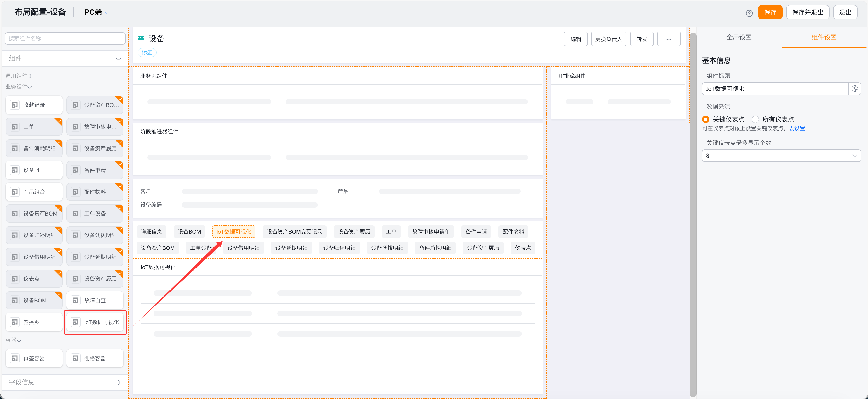Screen dimensions: 868x399
Task: Click the 栅格容器 container icon
Action: click(x=76, y=358)
